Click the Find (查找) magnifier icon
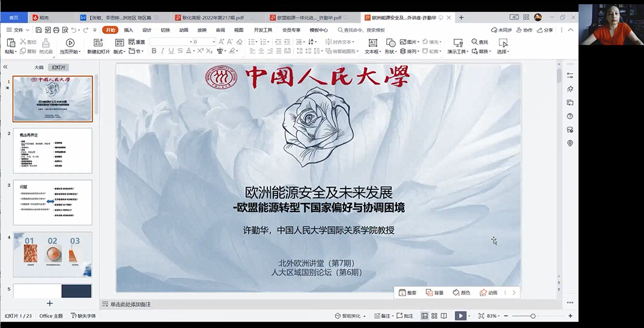The width and height of the screenshot is (644, 328). click(x=475, y=42)
